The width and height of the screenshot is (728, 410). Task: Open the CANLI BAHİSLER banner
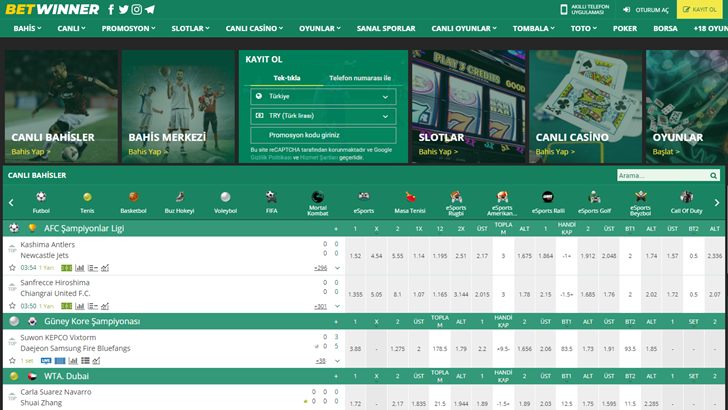click(61, 106)
